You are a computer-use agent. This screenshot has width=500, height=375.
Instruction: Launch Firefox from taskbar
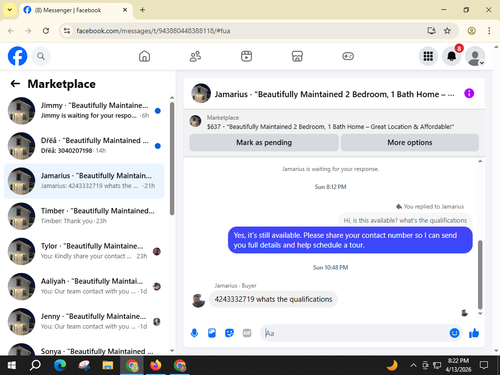coord(155,365)
